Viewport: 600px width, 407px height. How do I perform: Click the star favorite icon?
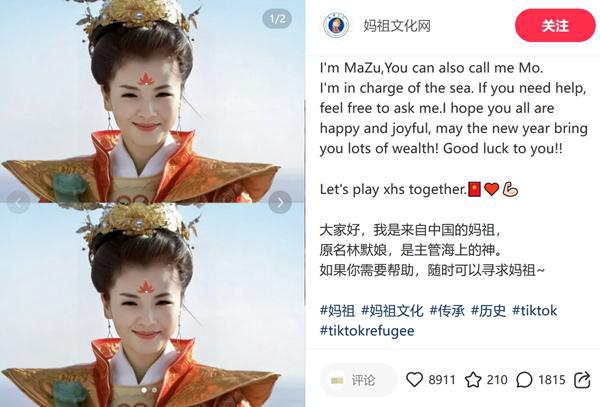coord(473,380)
